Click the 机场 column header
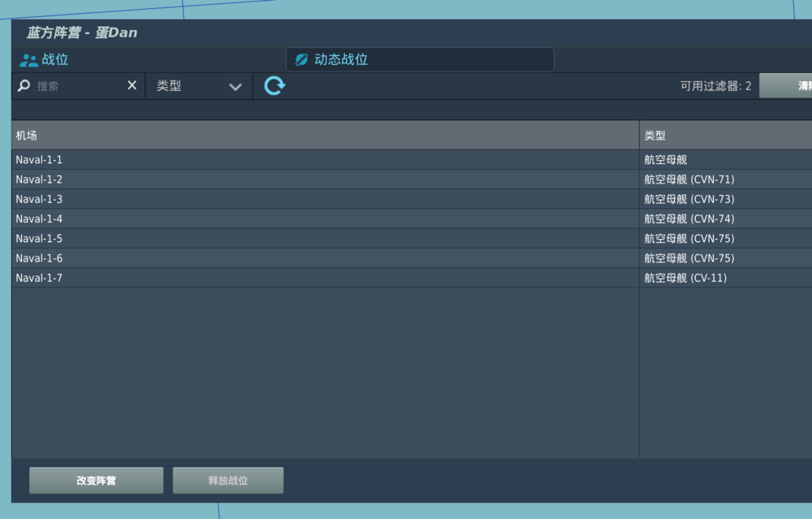812x519 pixels. click(24, 135)
